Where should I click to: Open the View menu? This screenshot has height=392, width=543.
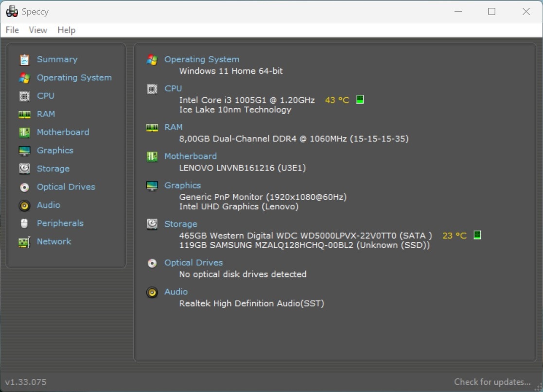37,30
